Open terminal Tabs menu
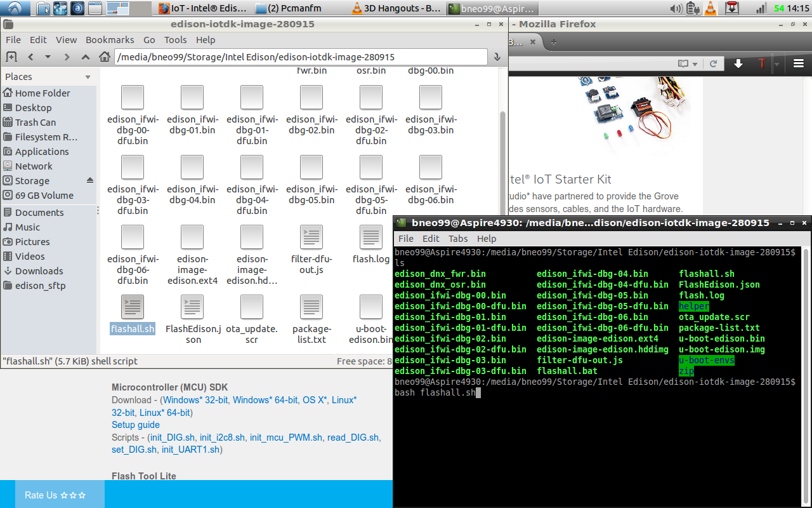 [x=458, y=239]
